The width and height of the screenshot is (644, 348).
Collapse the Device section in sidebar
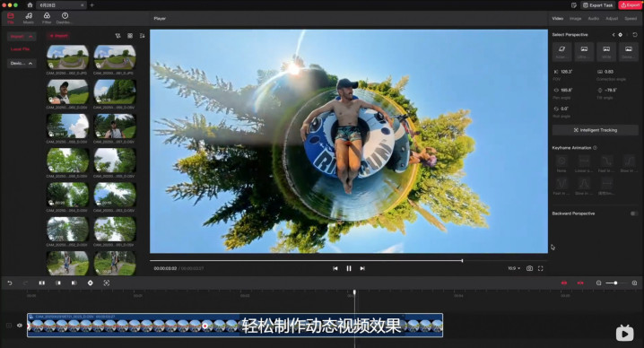(22, 64)
